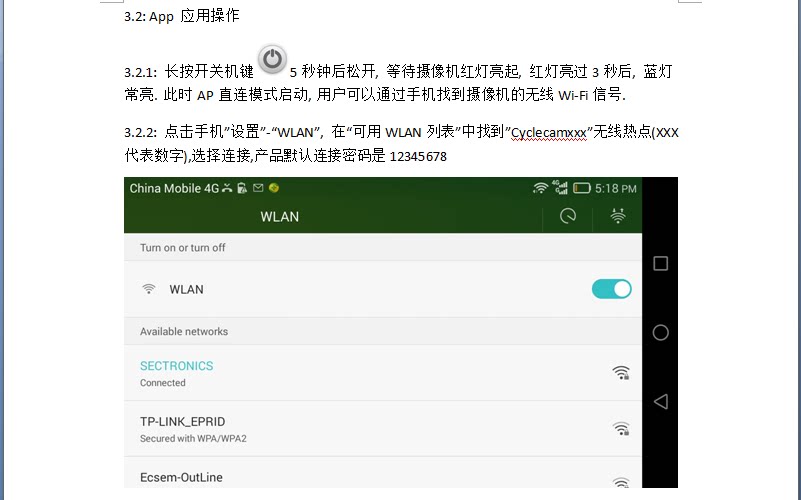This screenshot has width=801, height=500.
Task: Click the WLAN title in the green header
Action: 279,217
